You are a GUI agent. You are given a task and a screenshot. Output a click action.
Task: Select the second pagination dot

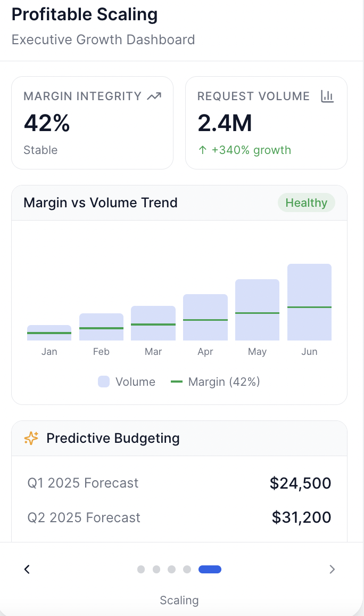[156, 569]
